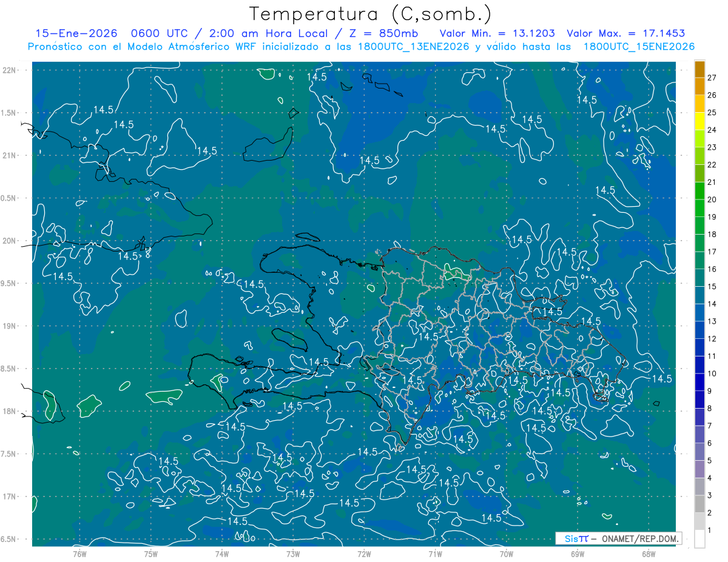The width and height of the screenshot is (728, 562).
Task: Click the "74W" longitude axis label
Action: [221, 554]
